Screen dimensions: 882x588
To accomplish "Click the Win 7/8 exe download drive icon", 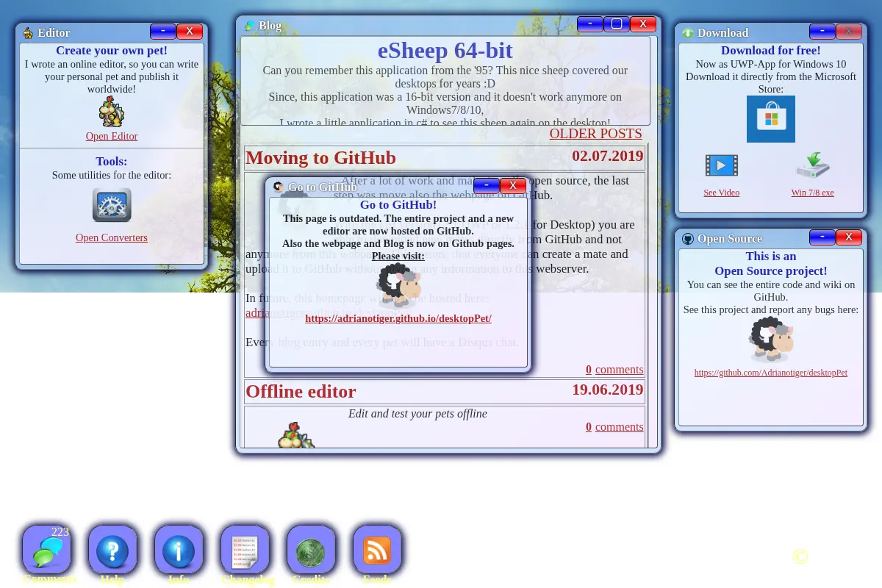I will pos(812,165).
